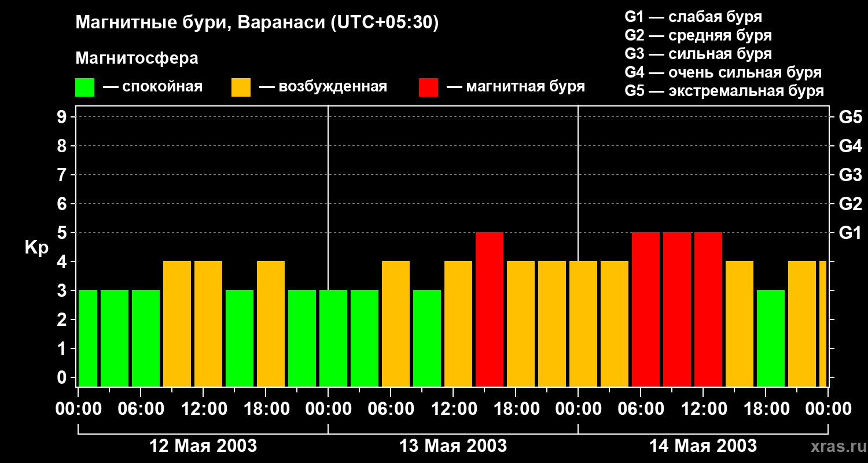
Task: Click the 'G1 — слабая буря' legend line
Action: tap(693, 17)
